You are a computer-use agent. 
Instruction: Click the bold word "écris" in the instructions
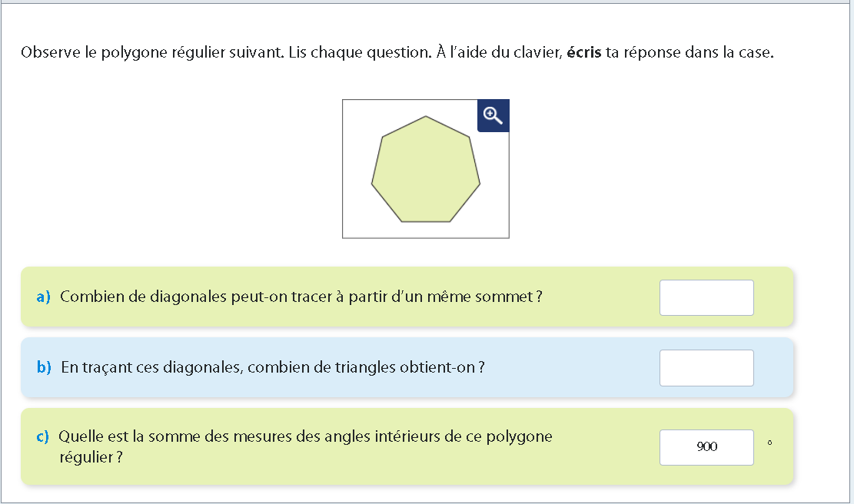point(584,54)
